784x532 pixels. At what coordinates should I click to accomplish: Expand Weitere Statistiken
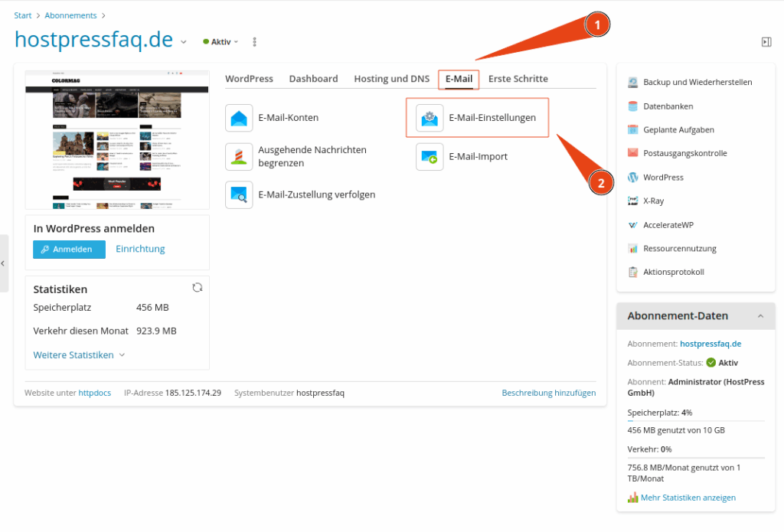click(x=79, y=355)
